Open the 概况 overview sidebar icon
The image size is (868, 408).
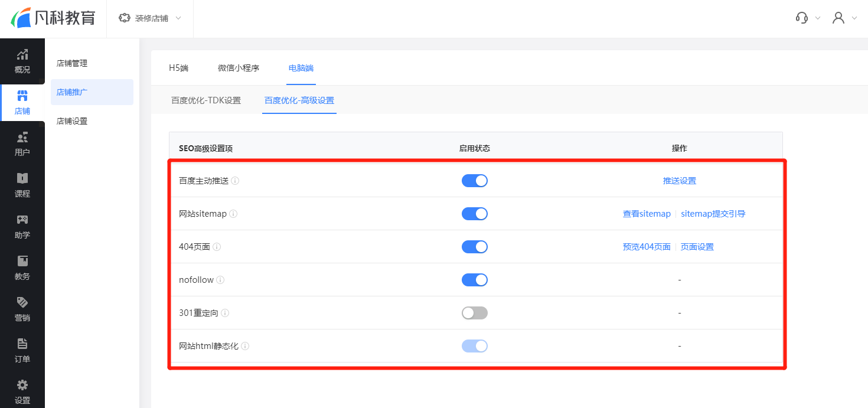[22, 55]
